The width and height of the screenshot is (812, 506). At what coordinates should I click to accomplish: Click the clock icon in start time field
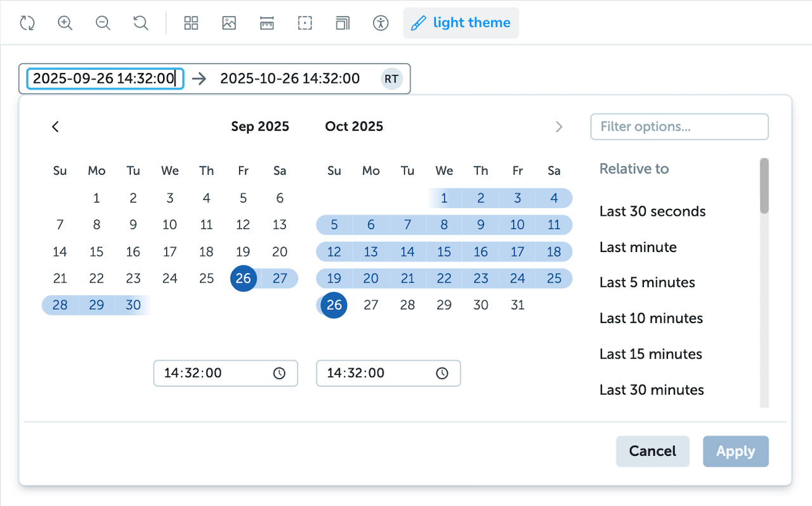279,373
